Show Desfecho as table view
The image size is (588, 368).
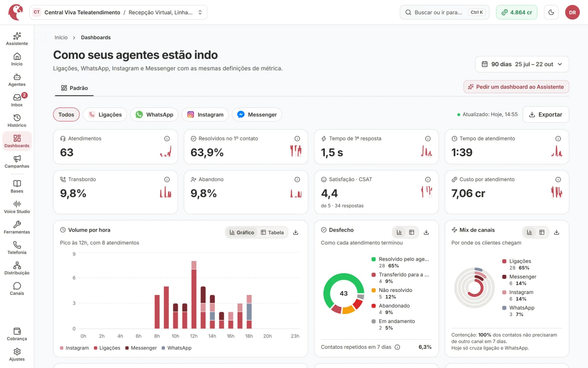pos(412,232)
